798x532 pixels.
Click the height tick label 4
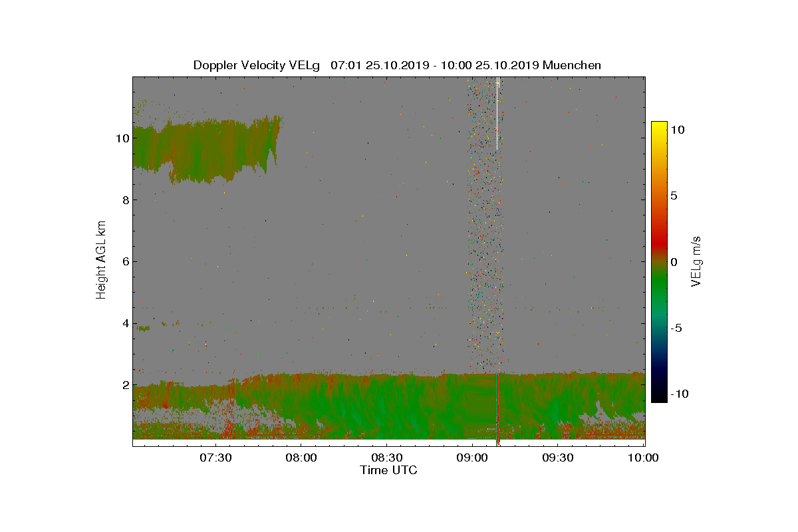[124, 324]
